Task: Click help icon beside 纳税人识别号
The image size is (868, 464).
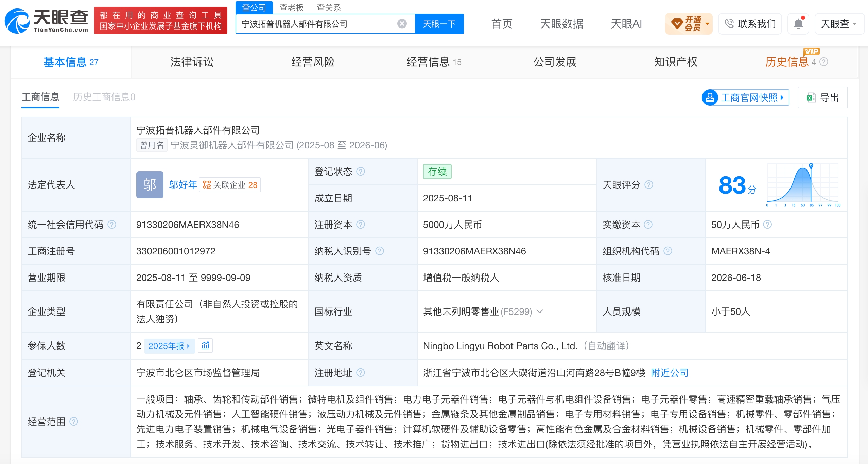Action: click(x=380, y=251)
